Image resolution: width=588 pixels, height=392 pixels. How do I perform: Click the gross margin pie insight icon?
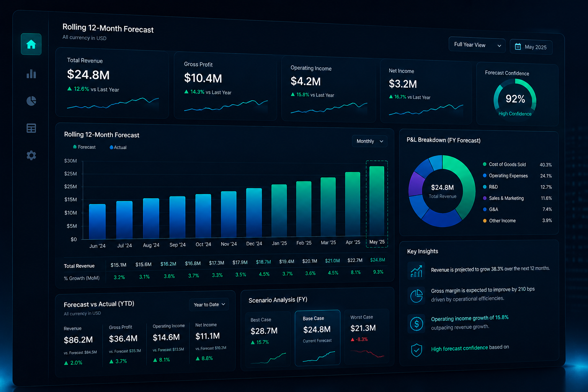tap(416, 296)
